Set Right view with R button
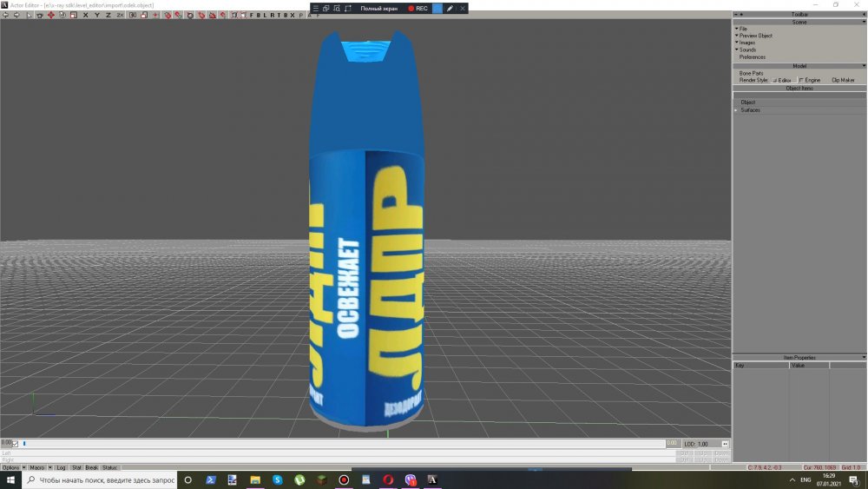This screenshot has height=489, width=868. [272, 15]
